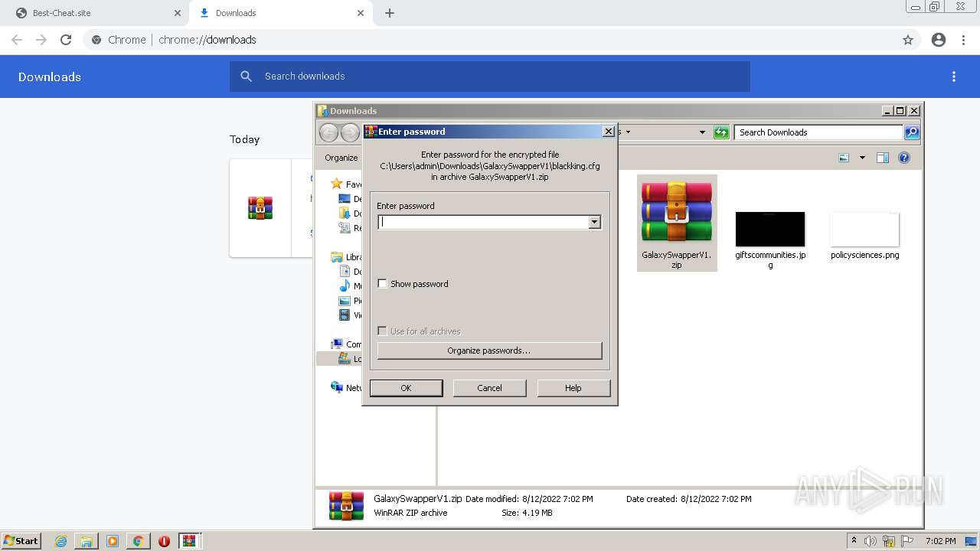Click the volume speaker tray icon
Viewport: 980px width, 551px height.
click(x=871, y=541)
